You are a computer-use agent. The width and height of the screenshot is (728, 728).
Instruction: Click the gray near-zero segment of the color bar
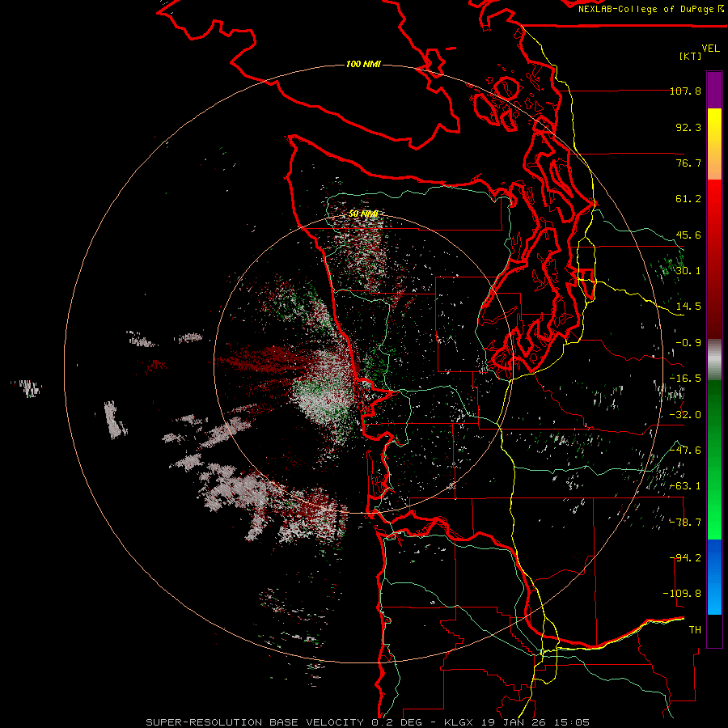point(714,360)
